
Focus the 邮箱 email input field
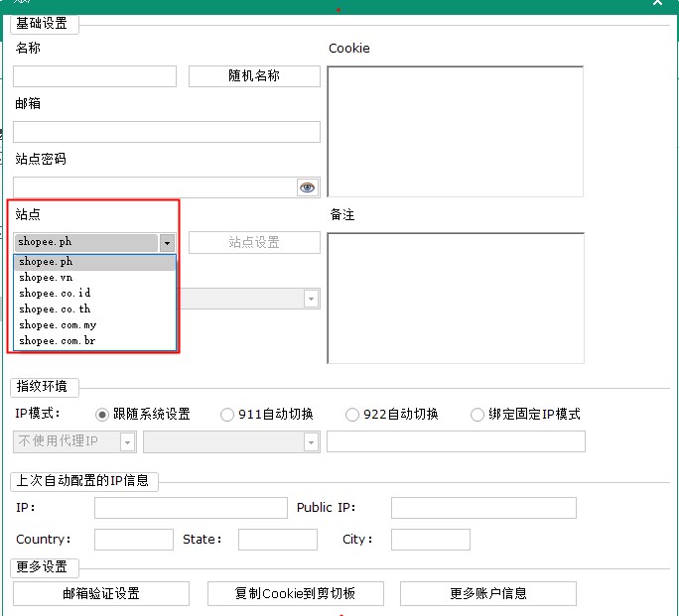(x=167, y=132)
